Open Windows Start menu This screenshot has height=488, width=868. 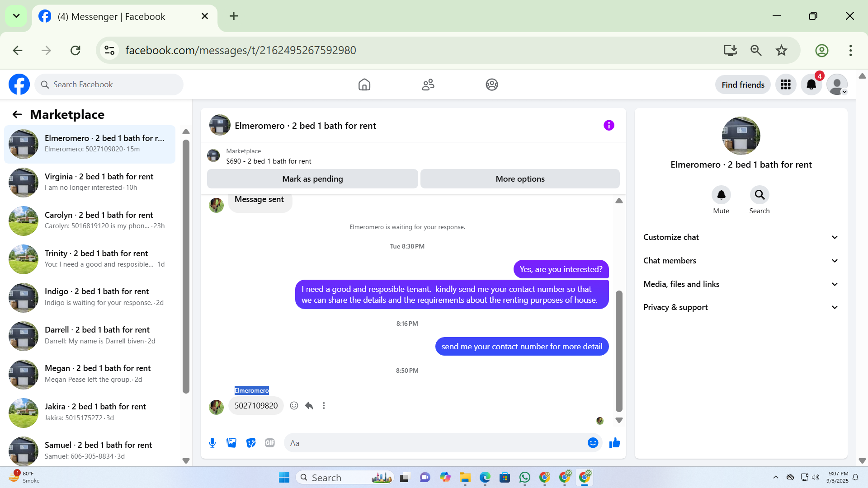284,477
